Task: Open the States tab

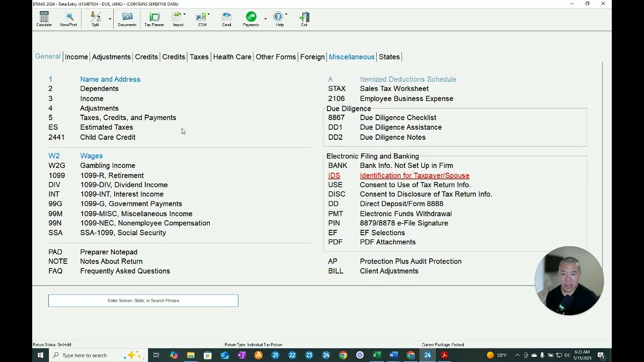Action: (389, 57)
